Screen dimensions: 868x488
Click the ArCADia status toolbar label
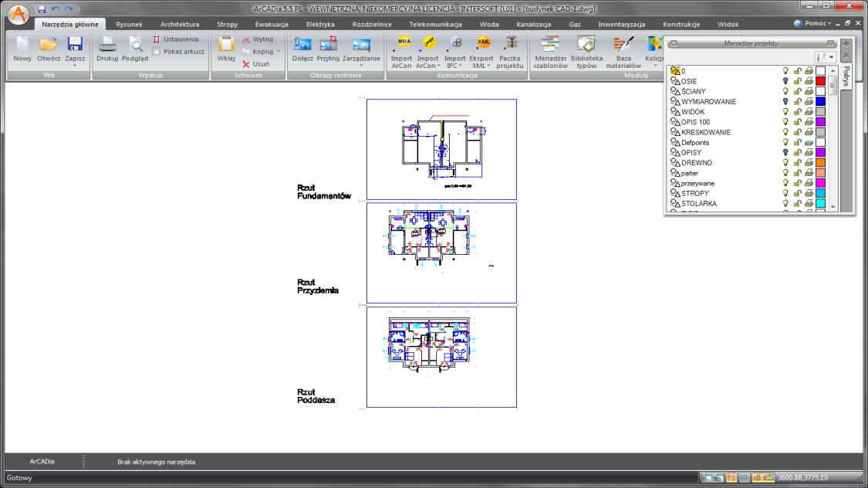click(42, 462)
